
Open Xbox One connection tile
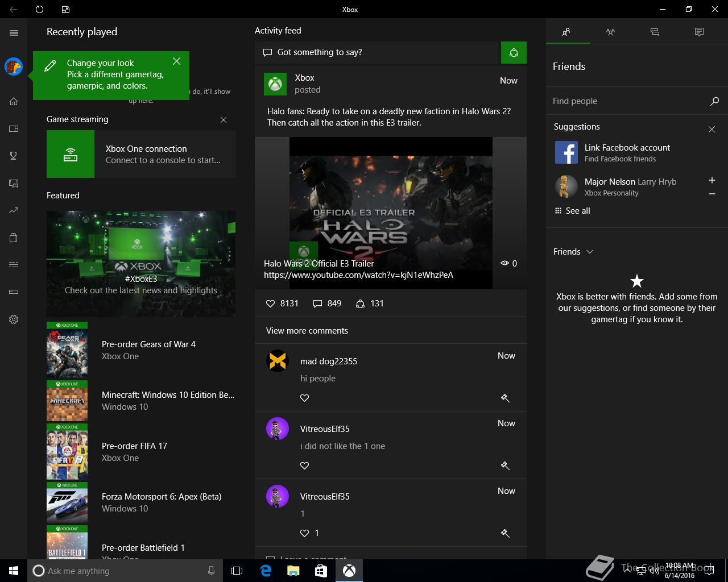141,154
